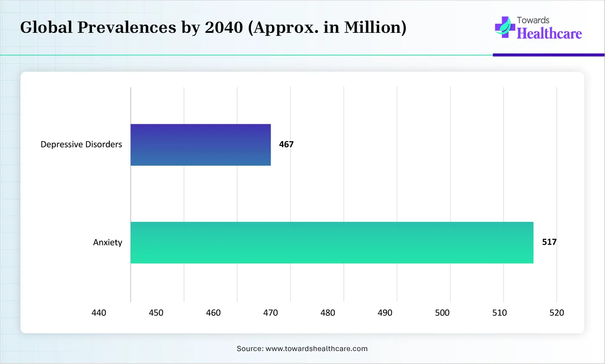Click the 'Towards' word in the logo
The width and height of the screenshot is (605, 364).
[533, 20]
